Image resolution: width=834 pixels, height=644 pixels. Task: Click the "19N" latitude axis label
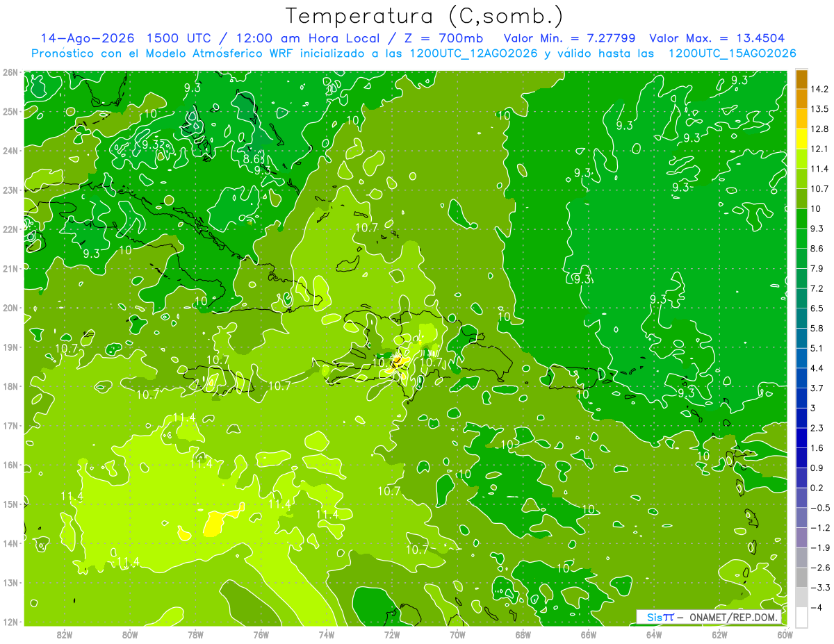(10, 347)
